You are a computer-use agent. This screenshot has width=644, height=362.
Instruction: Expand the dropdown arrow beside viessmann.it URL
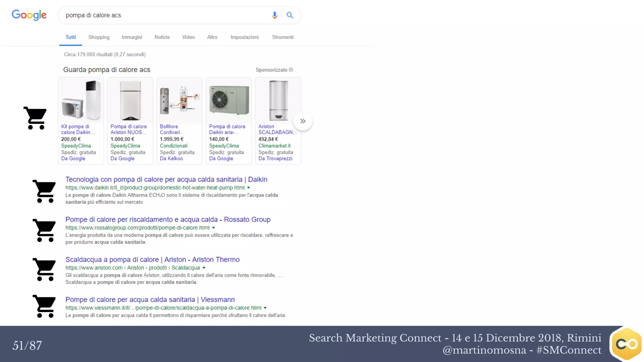tap(265, 308)
